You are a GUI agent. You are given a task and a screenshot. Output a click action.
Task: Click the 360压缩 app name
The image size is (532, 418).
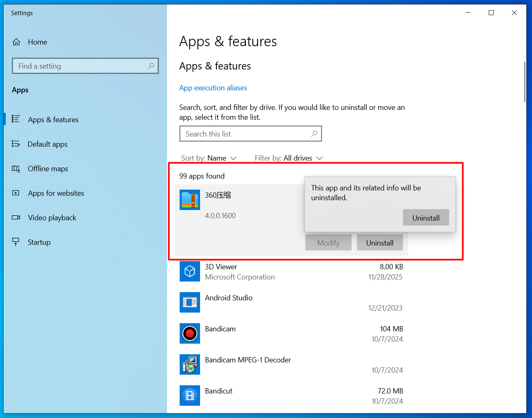218,195
